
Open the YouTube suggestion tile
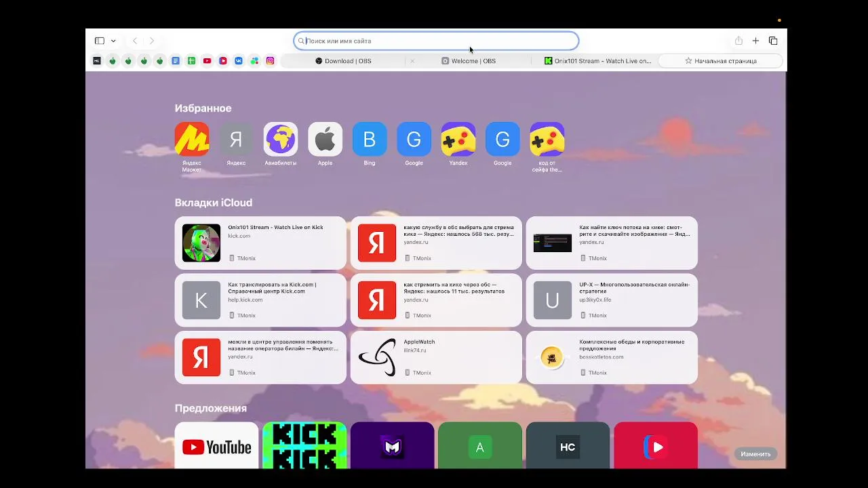point(216,445)
